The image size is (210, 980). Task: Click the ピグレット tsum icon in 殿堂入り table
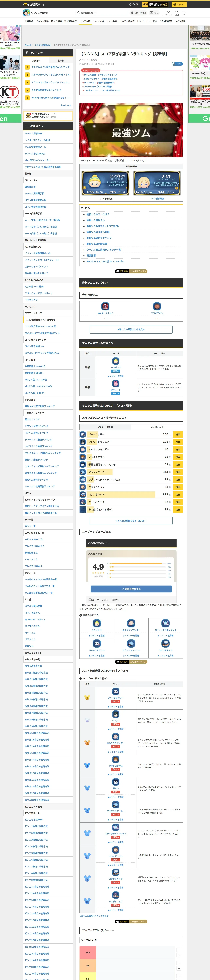point(115,384)
